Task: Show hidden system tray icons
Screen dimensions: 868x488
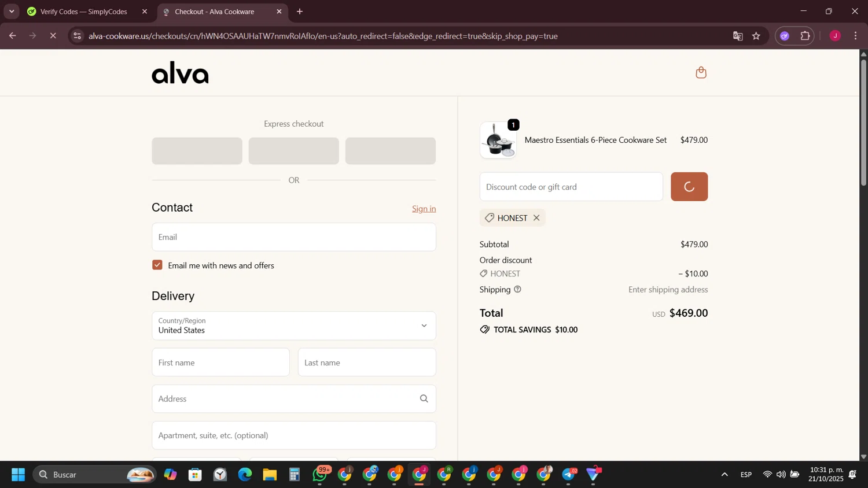Action: coord(724,475)
